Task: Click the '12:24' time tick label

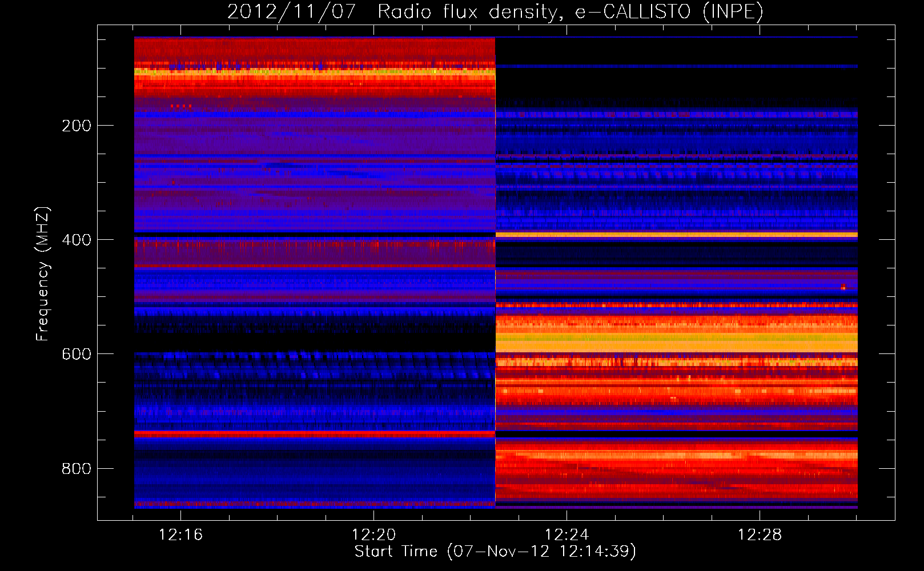Action: point(567,535)
